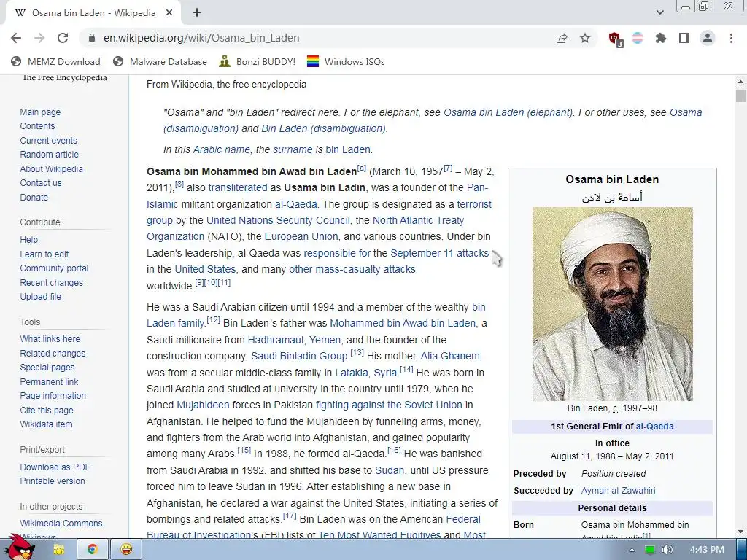747x560 pixels.
Task: Open What links here
Action: tap(50, 338)
